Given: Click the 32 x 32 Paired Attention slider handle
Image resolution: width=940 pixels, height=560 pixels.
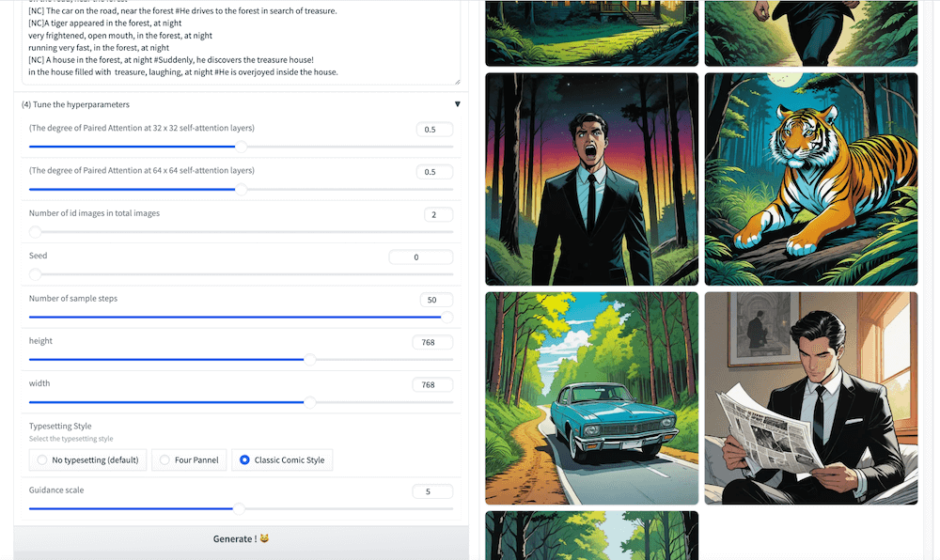Looking at the screenshot, I should [241, 147].
